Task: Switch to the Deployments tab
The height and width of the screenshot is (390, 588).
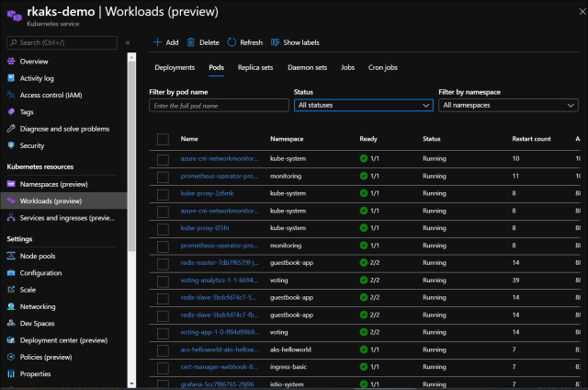Action: point(175,67)
